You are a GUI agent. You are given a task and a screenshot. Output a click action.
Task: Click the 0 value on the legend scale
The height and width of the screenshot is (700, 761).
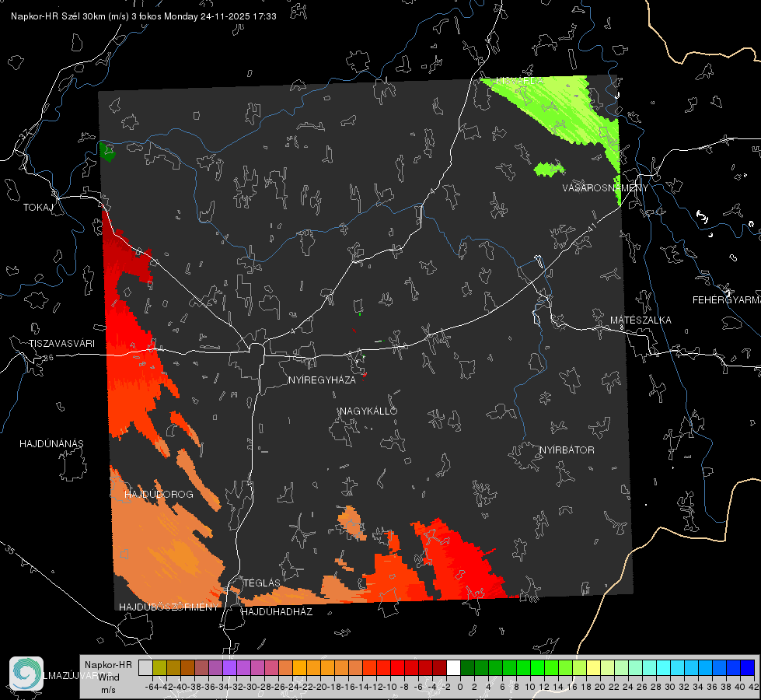pos(460,687)
